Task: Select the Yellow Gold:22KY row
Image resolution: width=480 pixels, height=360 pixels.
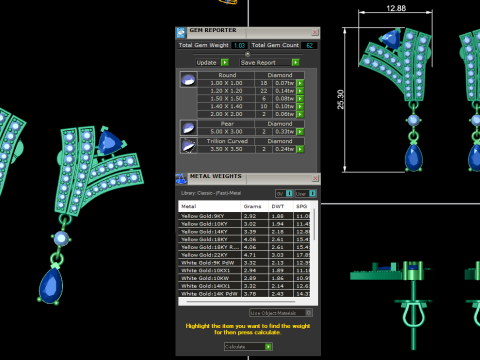Action: [244, 255]
